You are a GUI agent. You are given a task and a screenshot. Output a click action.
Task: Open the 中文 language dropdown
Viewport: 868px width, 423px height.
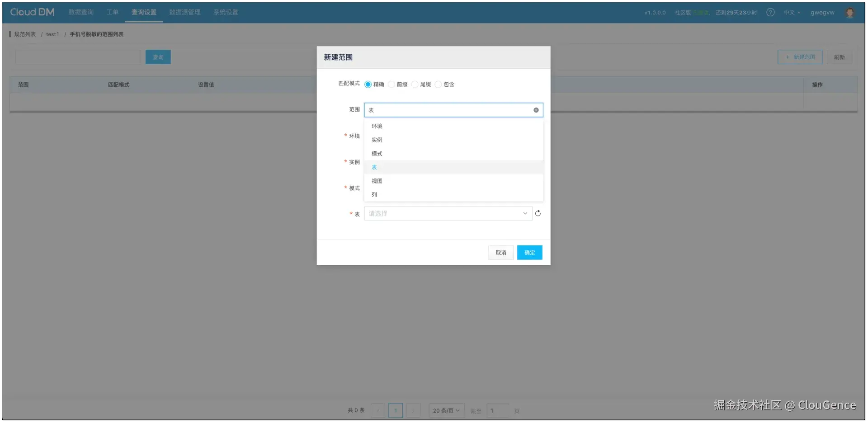(792, 13)
